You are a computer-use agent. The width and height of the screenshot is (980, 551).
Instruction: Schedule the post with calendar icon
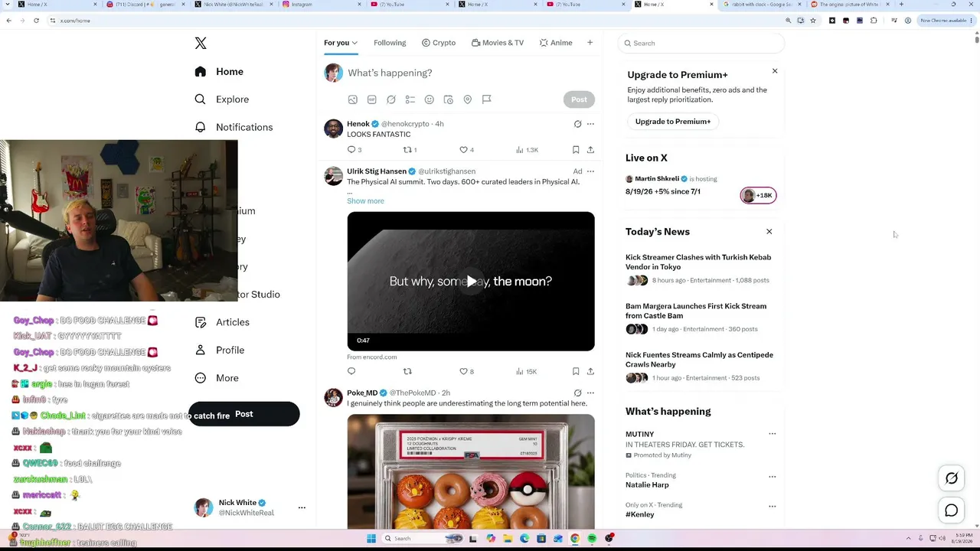point(448,99)
